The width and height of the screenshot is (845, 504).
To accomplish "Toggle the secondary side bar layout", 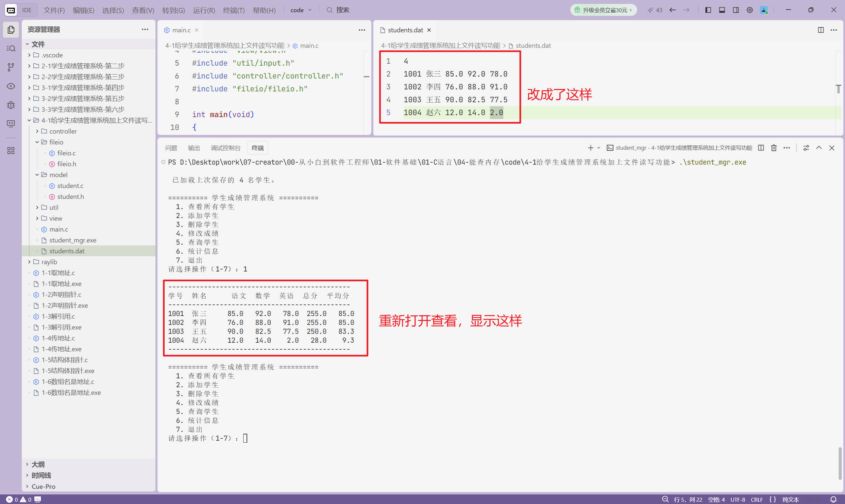I will click(736, 10).
